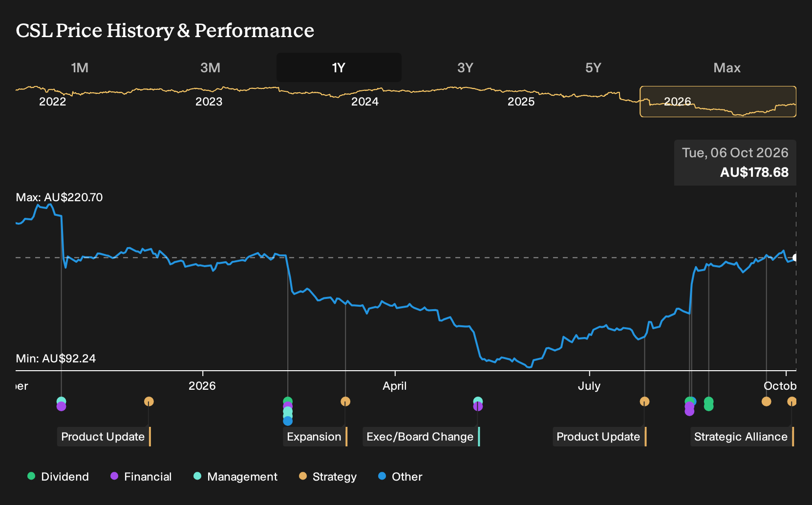The width and height of the screenshot is (812, 505).
Task: Click the Max: AU$220.70 label
Action: pos(59,197)
